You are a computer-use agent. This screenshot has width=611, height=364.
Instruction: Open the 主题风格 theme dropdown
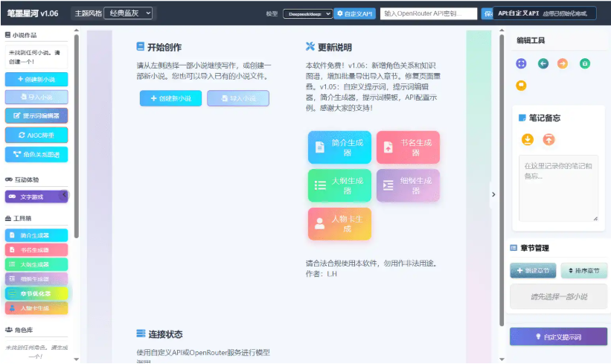(128, 13)
